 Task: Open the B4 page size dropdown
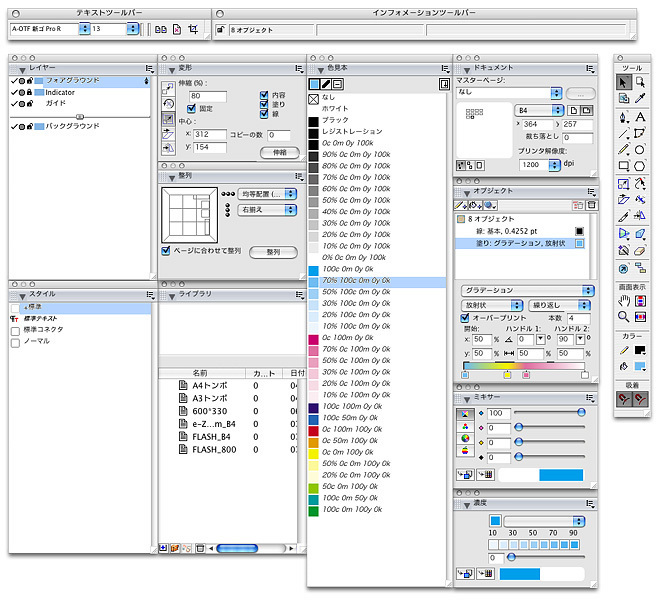coord(540,110)
